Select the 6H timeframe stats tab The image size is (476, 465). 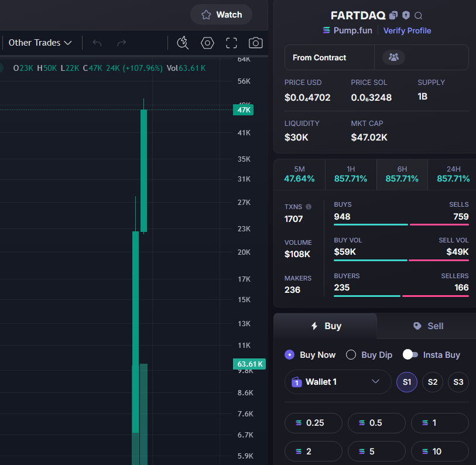tap(402, 175)
